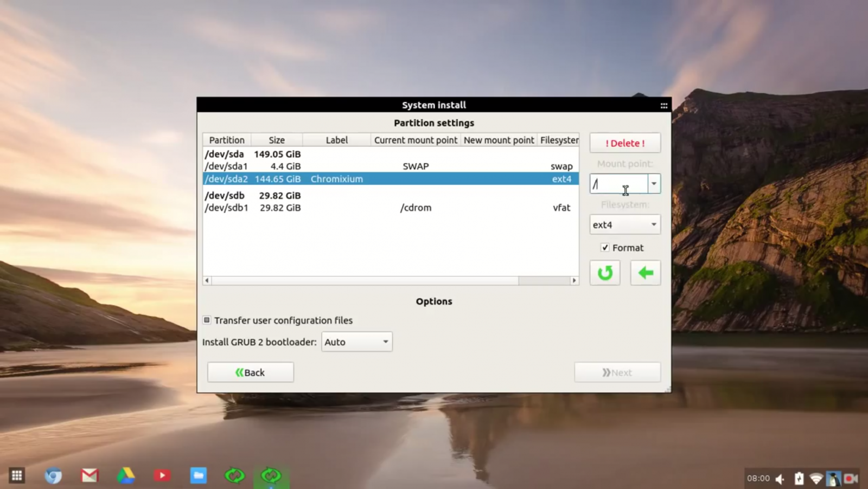
Task: Click the scrollbar left arrow in partition list
Action: click(207, 280)
